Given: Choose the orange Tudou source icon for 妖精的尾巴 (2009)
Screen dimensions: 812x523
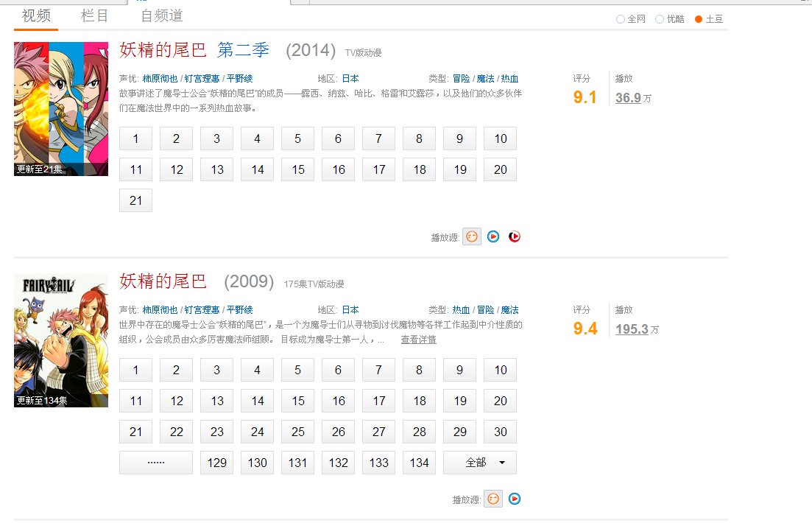Looking at the screenshot, I should pos(493,499).
